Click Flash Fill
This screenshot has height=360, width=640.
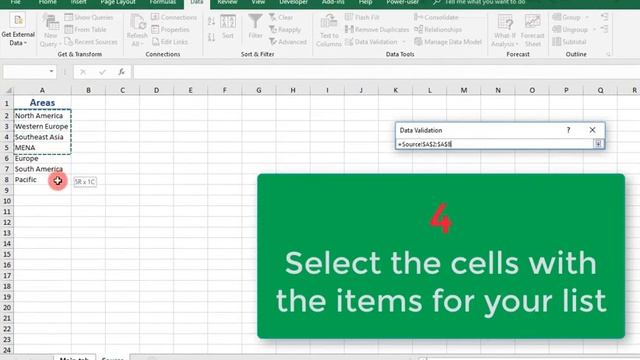(x=362, y=18)
